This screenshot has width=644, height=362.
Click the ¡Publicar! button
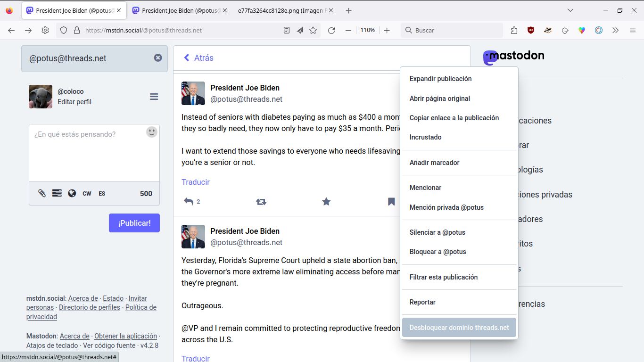coord(134,223)
